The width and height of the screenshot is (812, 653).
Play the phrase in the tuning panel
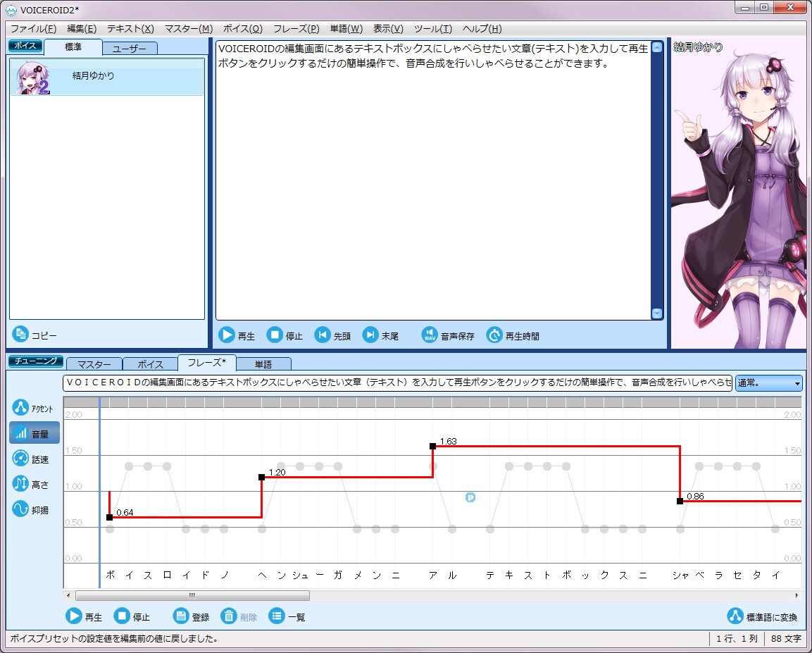point(84,616)
